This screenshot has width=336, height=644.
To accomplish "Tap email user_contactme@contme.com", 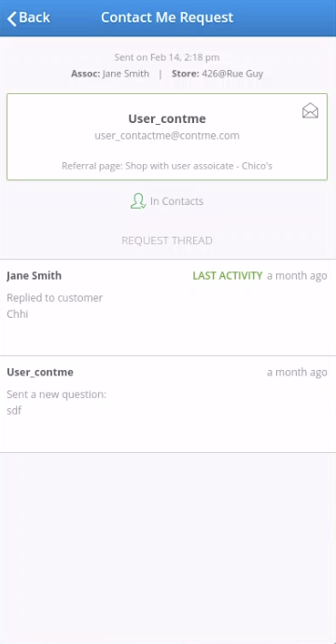I will pos(167,135).
